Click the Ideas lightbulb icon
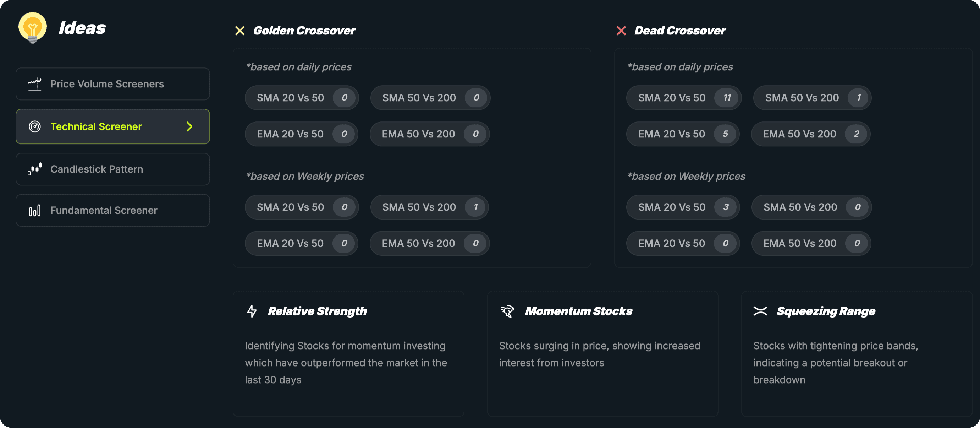This screenshot has height=428, width=980. 32,27
